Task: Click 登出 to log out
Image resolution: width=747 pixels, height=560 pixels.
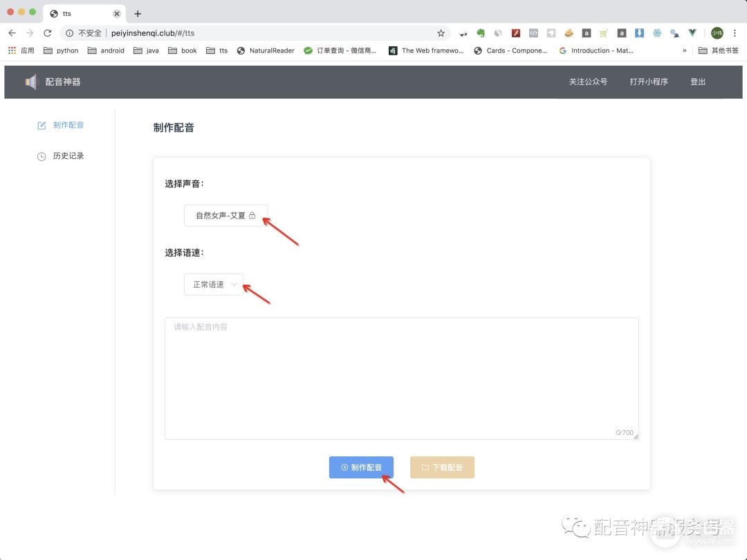Action: tap(698, 82)
